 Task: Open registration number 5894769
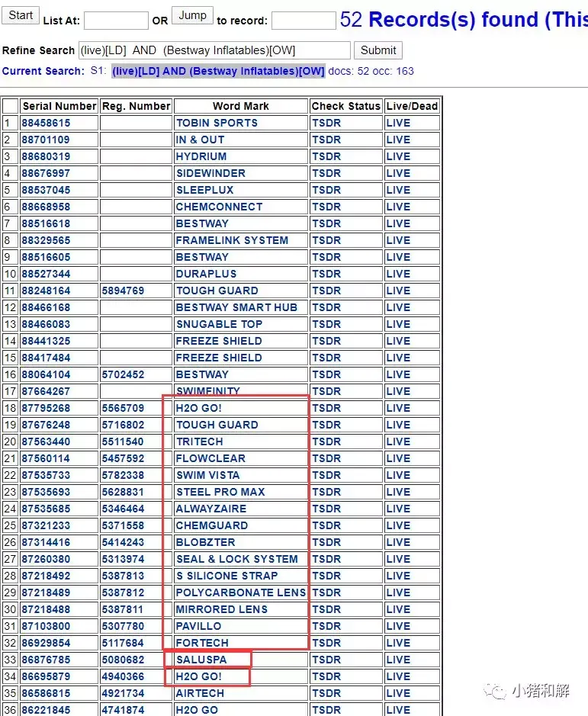click(123, 291)
